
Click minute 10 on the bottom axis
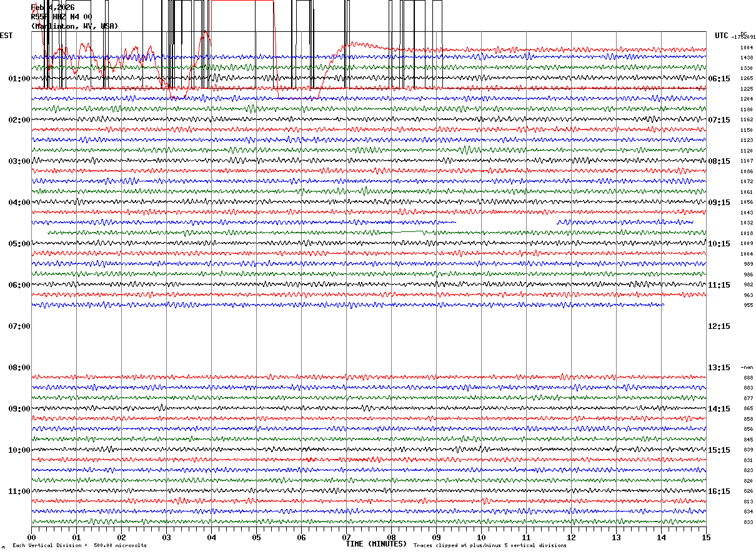click(x=481, y=537)
